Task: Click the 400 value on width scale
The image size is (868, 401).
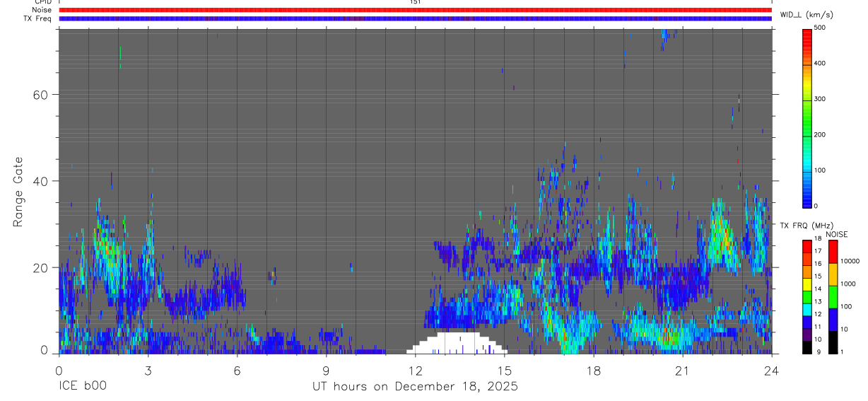Action: tap(820, 63)
